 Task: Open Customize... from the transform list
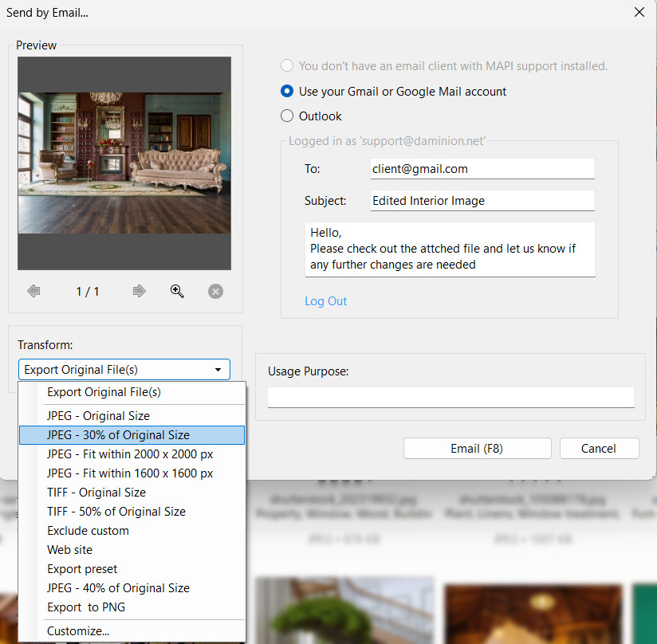(78, 631)
